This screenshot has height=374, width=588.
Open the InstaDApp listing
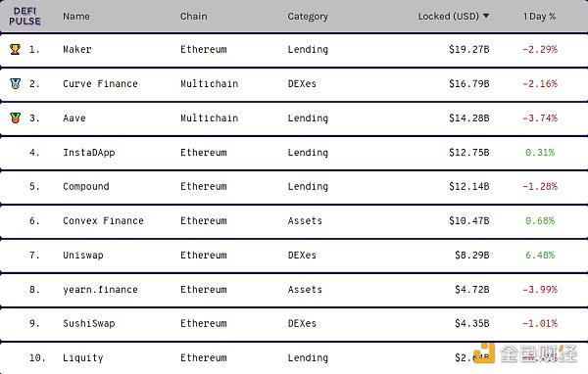[89, 153]
